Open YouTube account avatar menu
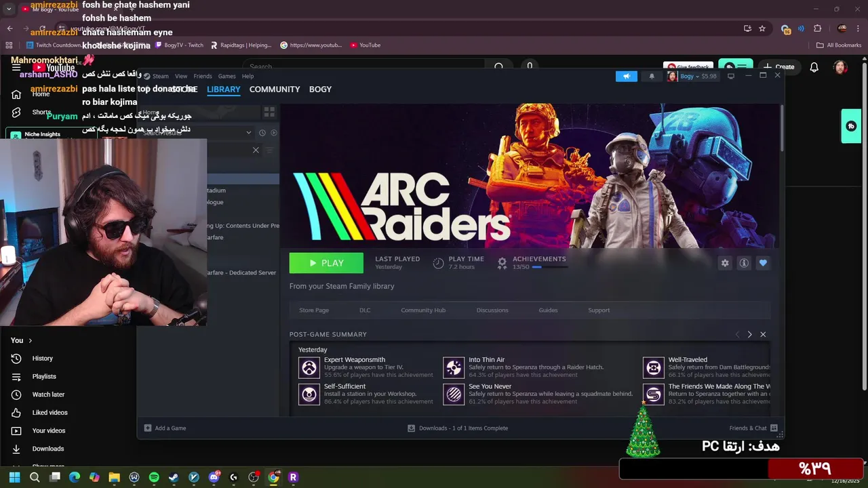The image size is (868, 488). [x=840, y=67]
